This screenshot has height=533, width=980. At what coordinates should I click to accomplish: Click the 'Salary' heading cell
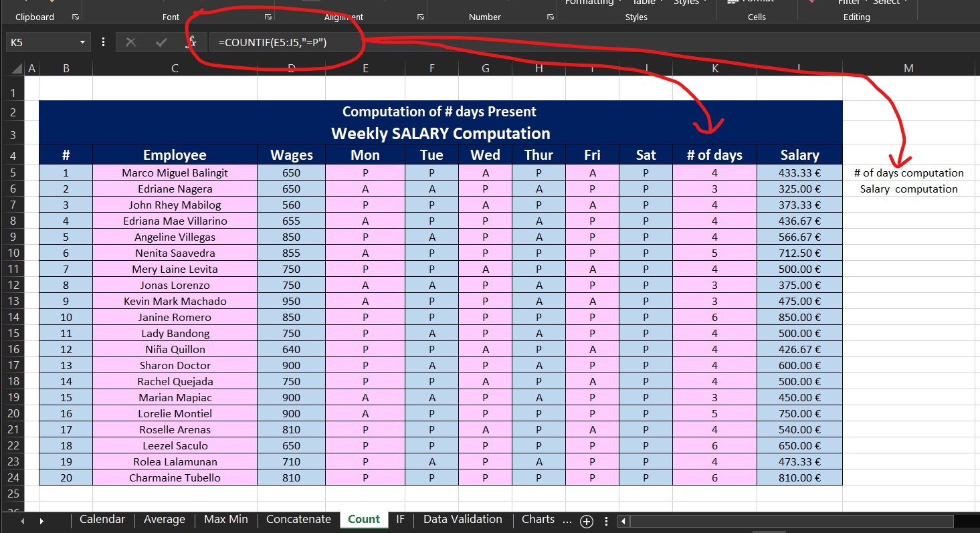[799, 154]
